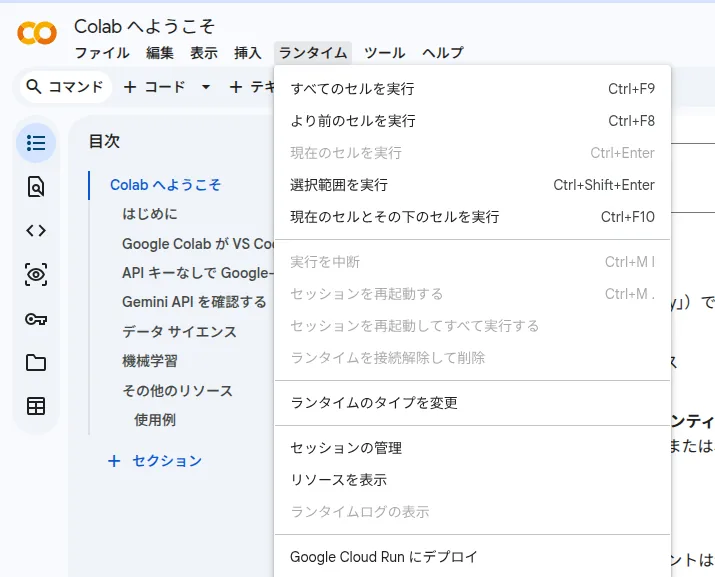Open セッションの管理
The width and height of the screenshot is (715, 577).
point(472,448)
